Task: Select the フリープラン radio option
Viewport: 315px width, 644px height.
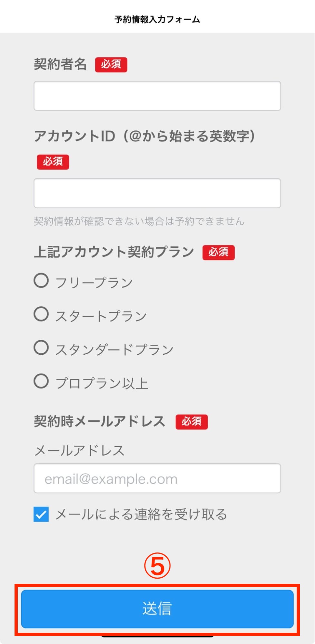Action: tap(41, 281)
